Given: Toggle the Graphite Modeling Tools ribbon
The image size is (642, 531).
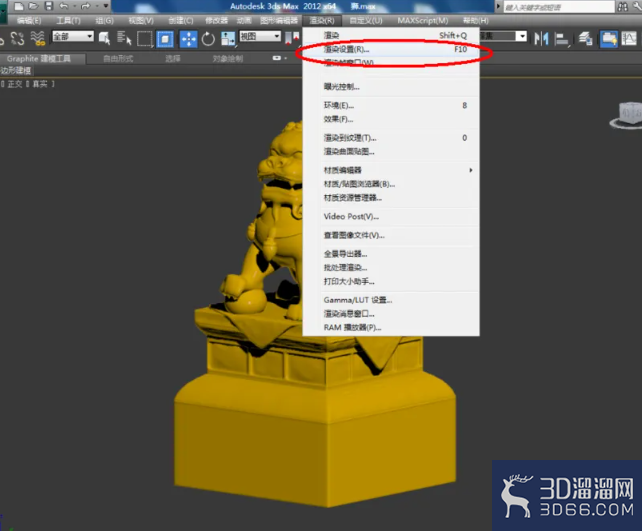Looking at the screenshot, I should click(x=609, y=39).
